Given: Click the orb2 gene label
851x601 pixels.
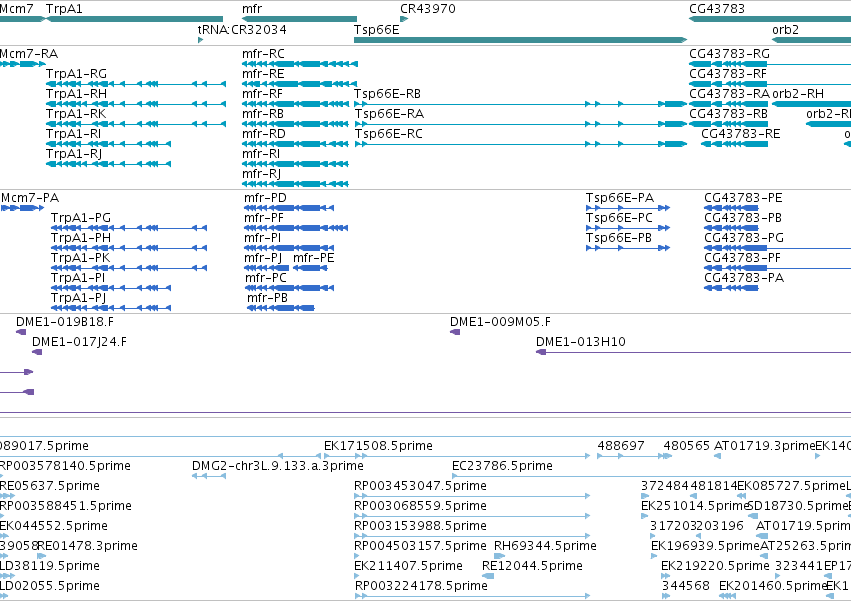Looking at the screenshot, I should 785,29.
